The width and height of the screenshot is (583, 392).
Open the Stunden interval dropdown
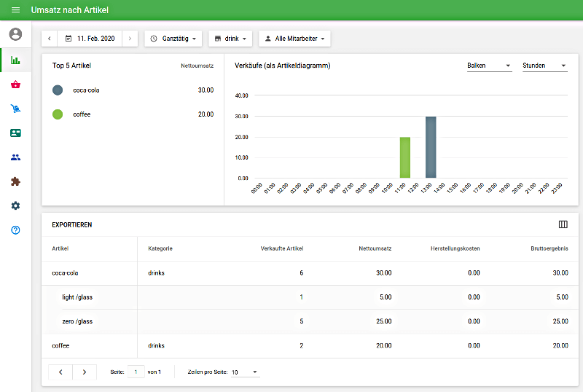pyautogui.click(x=544, y=66)
